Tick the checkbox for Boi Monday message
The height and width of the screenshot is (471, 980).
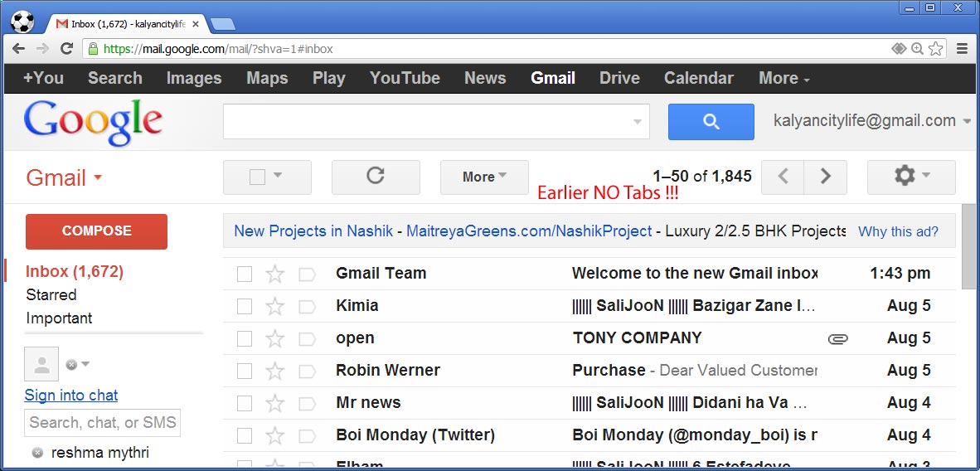point(245,435)
